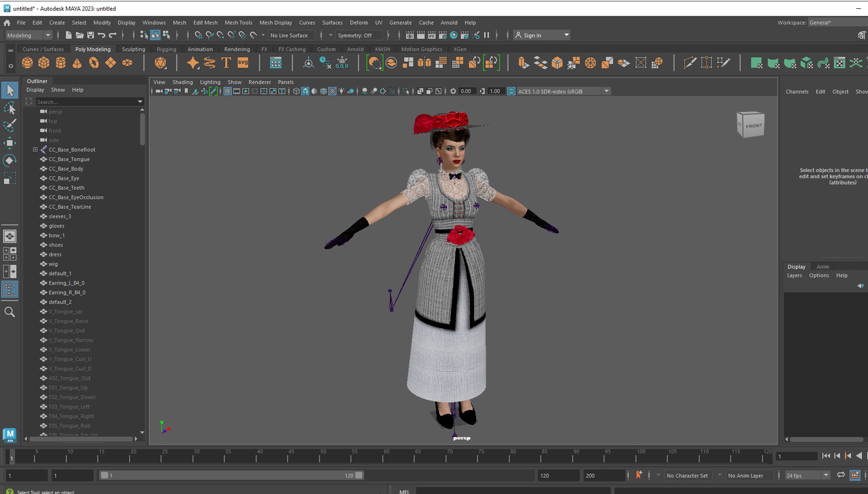Click the SVG import shelf icon
This screenshot has height=494, width=868.
[x=243, y=63]
